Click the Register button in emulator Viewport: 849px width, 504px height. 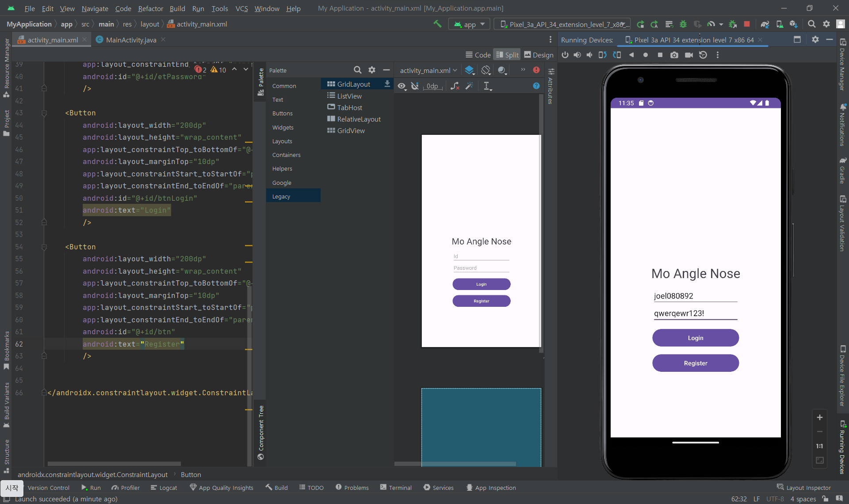click(x=695, y=363)
